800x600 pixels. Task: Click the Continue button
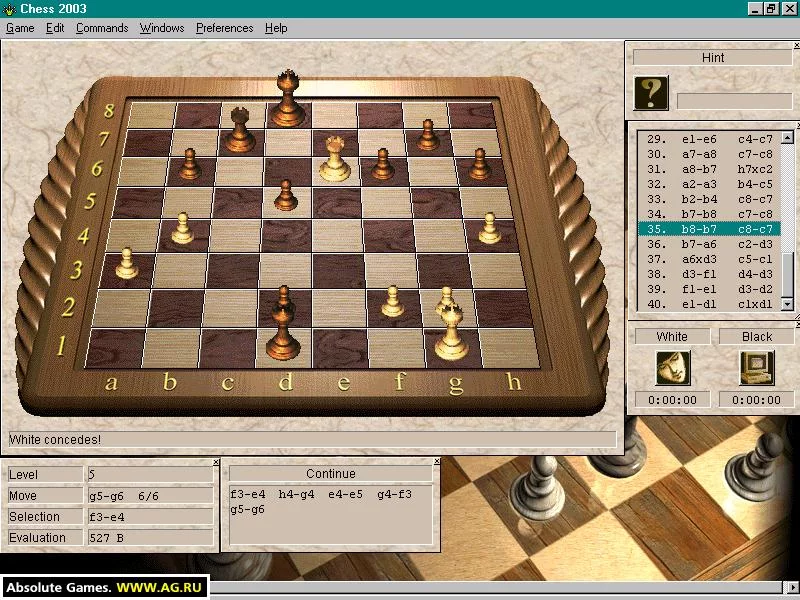[331, 473]
